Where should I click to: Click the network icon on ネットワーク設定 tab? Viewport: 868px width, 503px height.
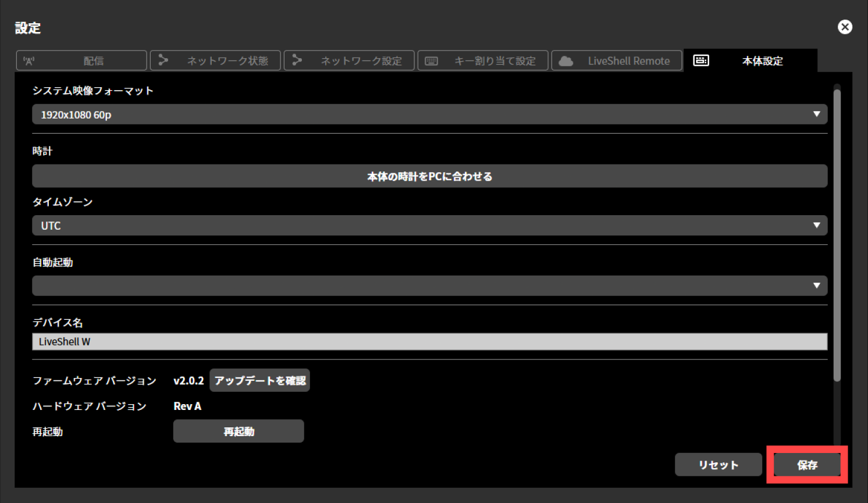297,60
